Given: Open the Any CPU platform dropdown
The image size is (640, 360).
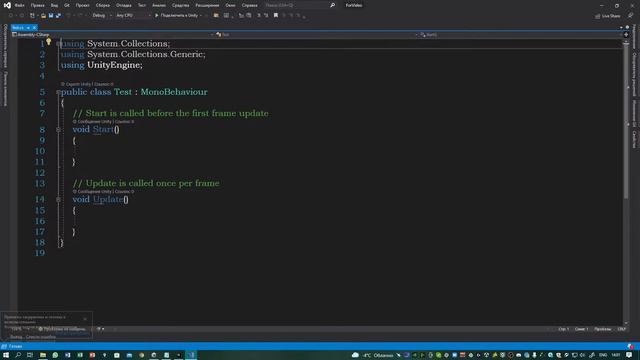Looking at the screenshot, I should pos(133,16).
